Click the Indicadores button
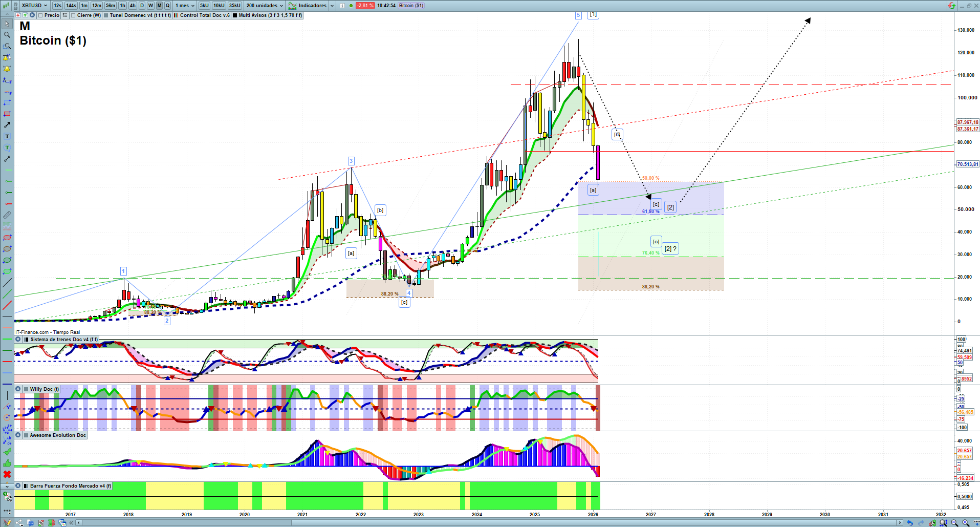This screenshot has width=980, height=527. coord(308,6)
